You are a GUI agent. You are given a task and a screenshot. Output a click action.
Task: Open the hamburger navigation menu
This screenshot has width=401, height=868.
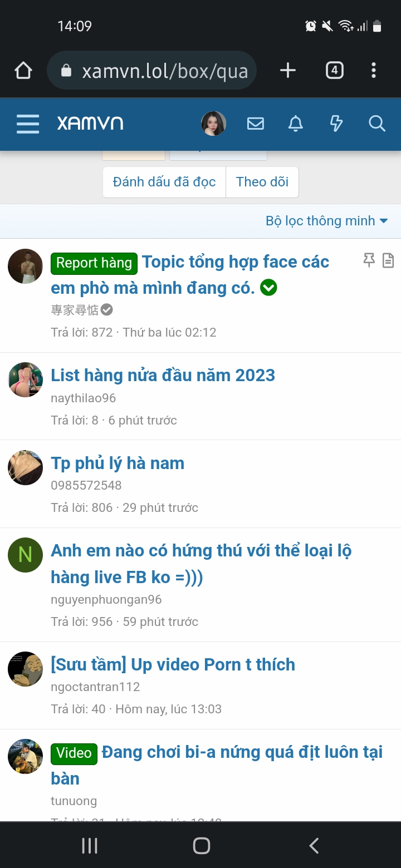28,124
